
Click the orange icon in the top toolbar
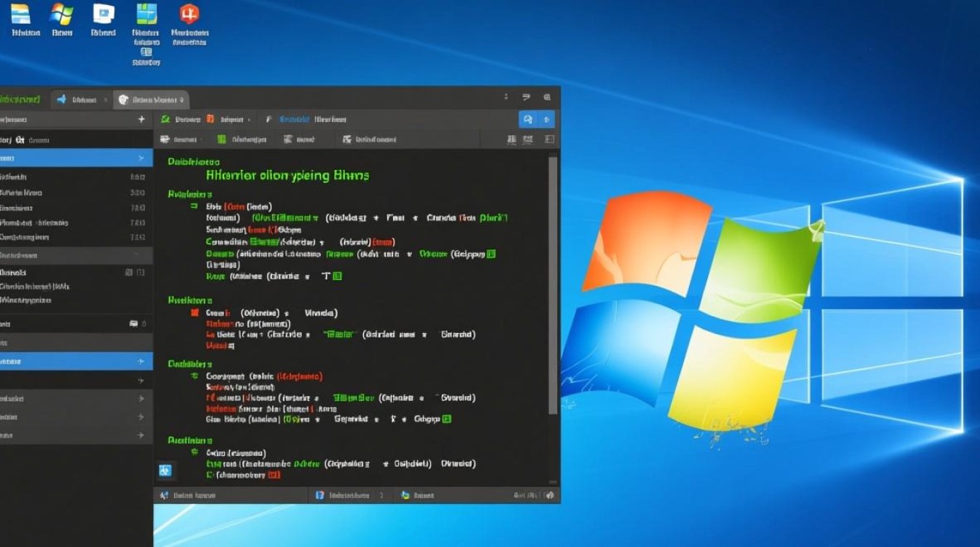[x=210, y=119]
